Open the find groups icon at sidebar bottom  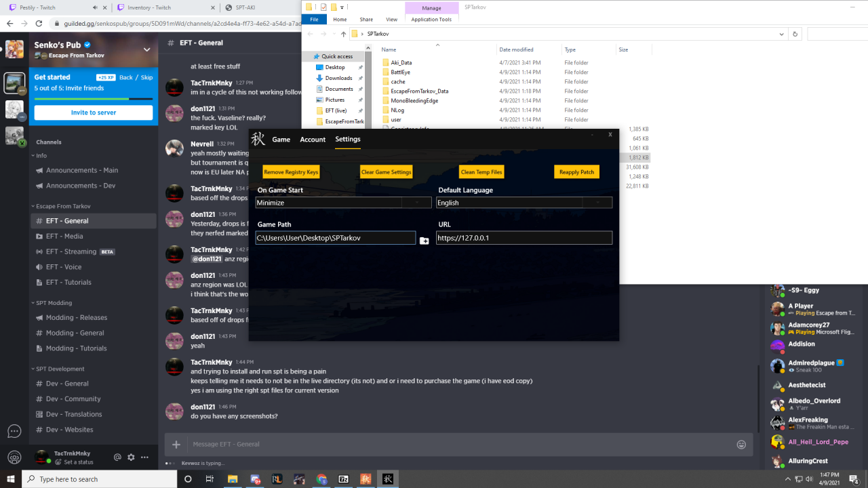(14, 457)
